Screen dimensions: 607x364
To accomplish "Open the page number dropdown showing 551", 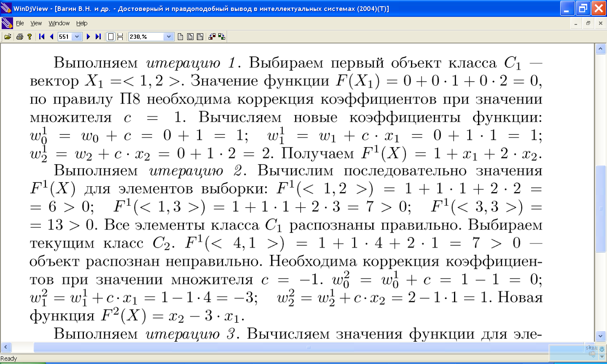I will (76, 37).
